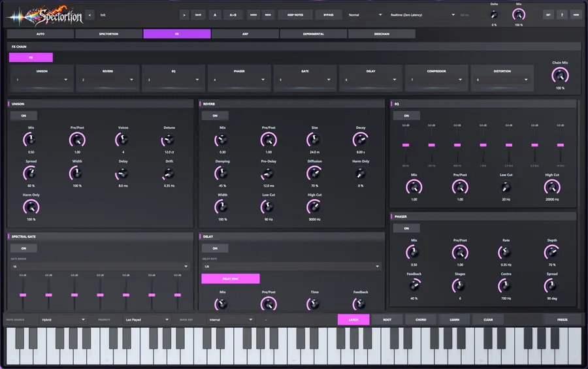Adjust the Reverb Pre-Delay knob
588x369 pixels.
269,174
